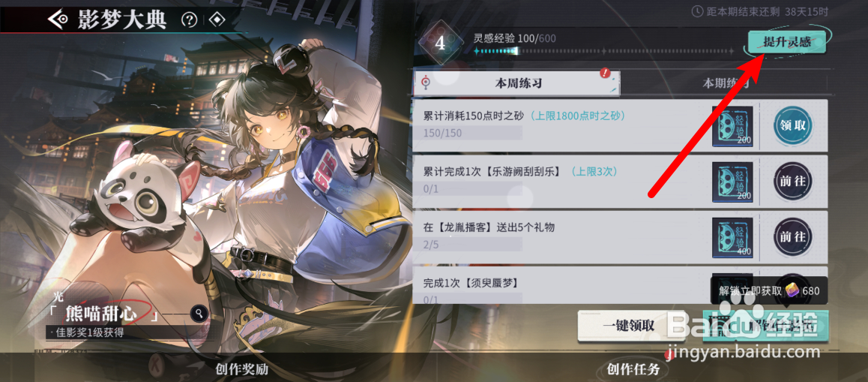Switch to the 本期练习 tab
This screenshot has height=382, width=868.
click(x=725, y=84)
